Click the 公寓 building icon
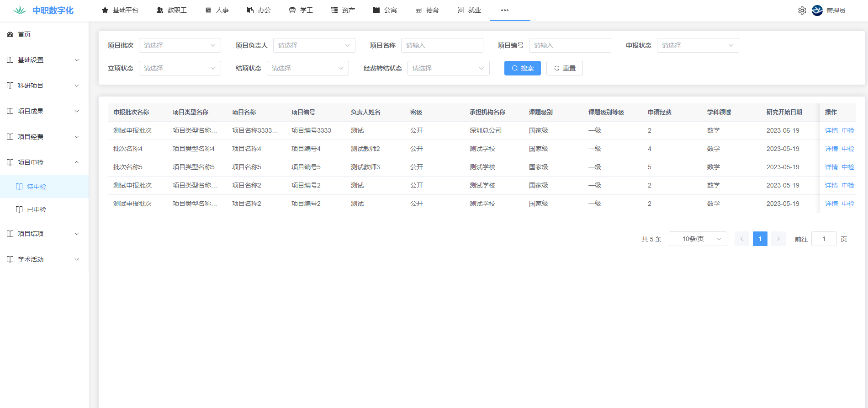868x408 pixels. (376, 10)
